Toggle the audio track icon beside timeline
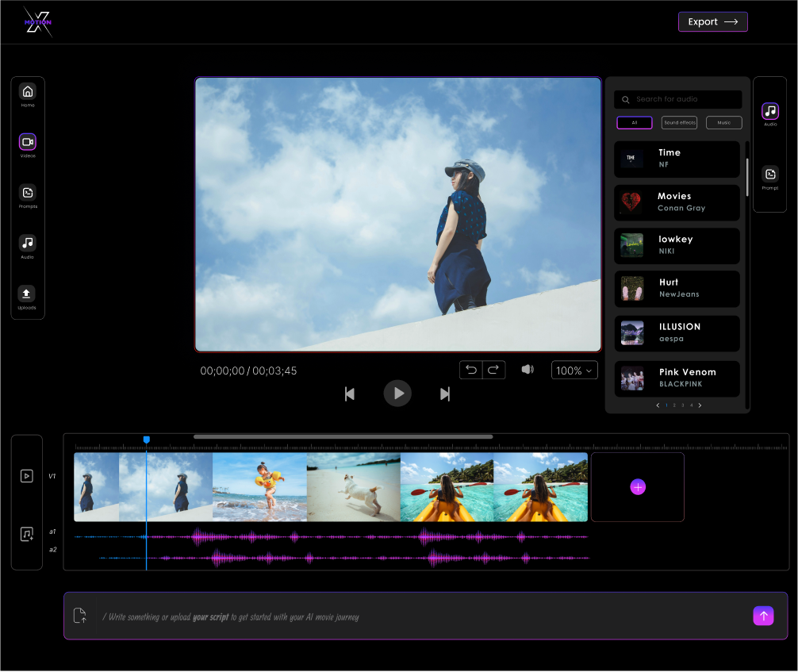The width and height of the screenshot is (798, 672). [27, 534]
